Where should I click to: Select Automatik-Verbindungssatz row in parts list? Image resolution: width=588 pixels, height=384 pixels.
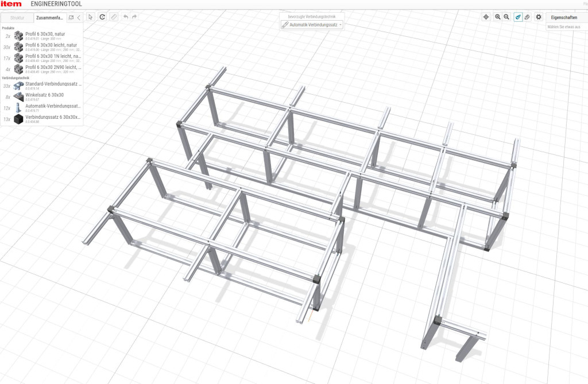coord(41,108)
